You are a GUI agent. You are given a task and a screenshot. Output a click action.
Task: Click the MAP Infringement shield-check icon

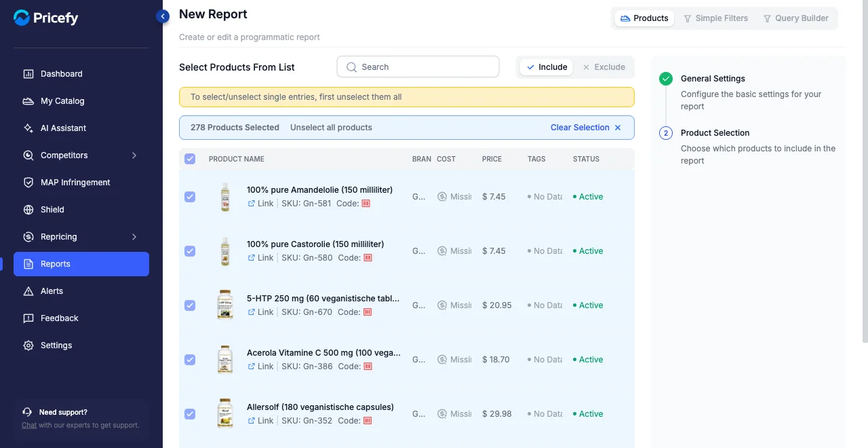(28, 183)
